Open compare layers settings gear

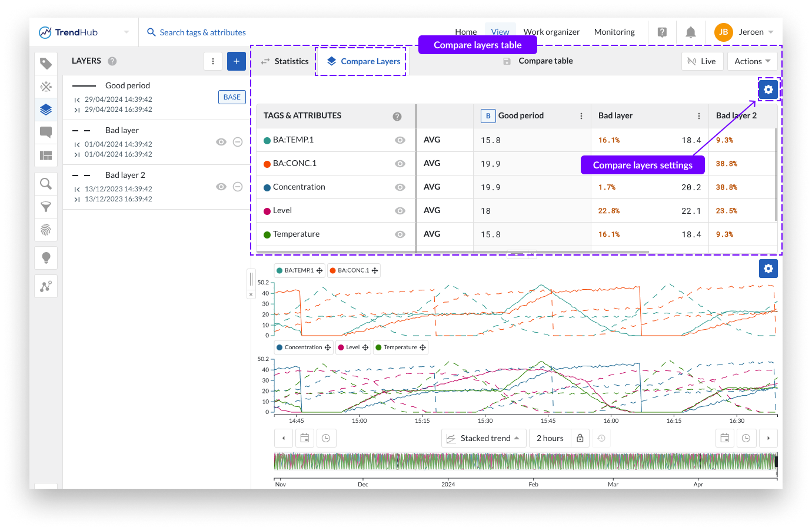[768, 90]
